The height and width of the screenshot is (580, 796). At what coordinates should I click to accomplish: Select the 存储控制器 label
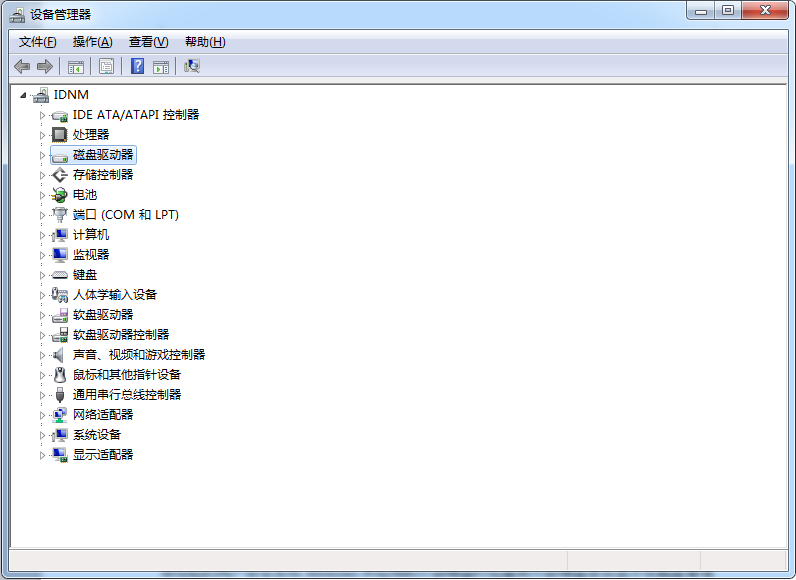[103, 175]
